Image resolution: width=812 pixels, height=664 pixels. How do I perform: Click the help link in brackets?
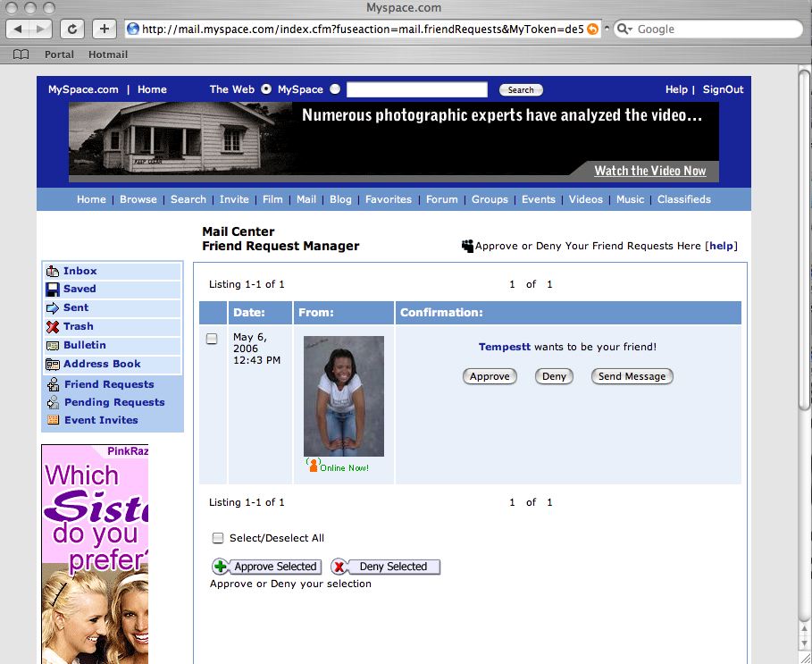tap(722, 246)
